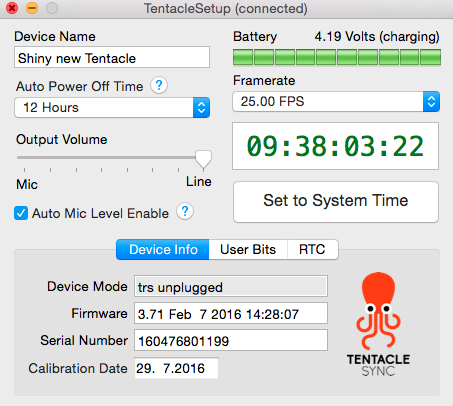Open the Framerate 25.00 FPS dropdown
The width and height of the screenshot is (453, 406).
pyautogui.click(x=336, y=101)
